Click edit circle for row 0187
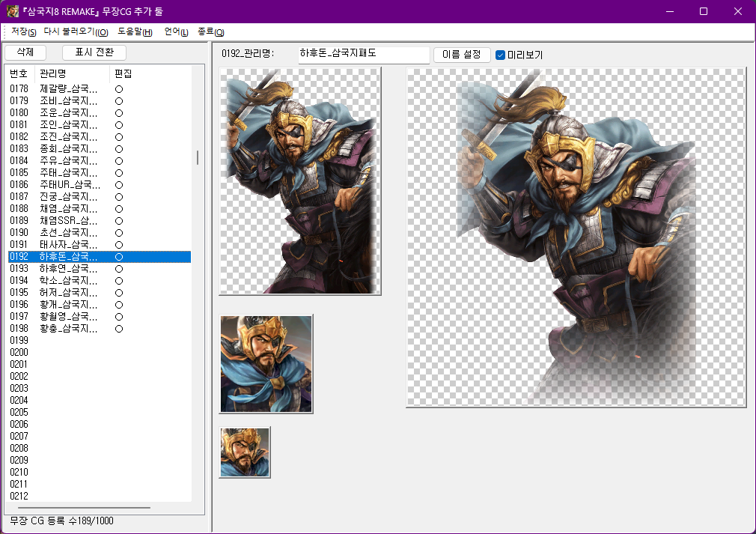The image size is (756, 534). (x=119, y=197)
